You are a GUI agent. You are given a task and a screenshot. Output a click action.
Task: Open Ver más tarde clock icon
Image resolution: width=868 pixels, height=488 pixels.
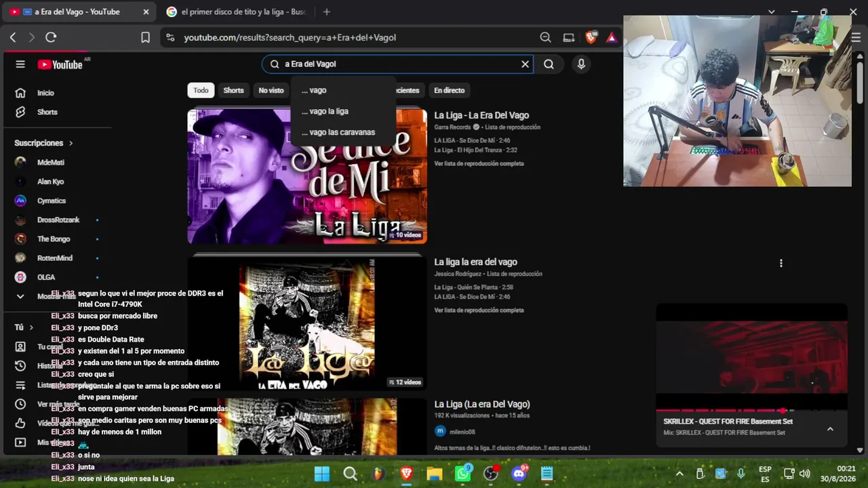[20, 404]
